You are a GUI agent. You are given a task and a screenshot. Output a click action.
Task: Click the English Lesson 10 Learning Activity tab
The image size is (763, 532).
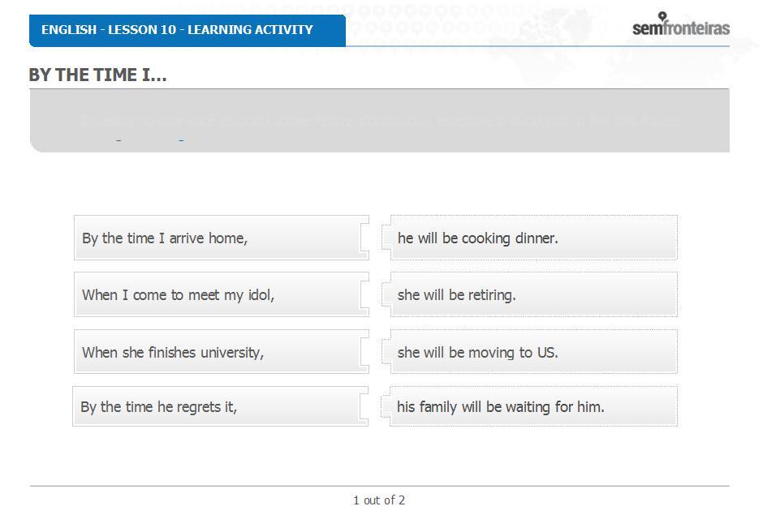[188, 30]
